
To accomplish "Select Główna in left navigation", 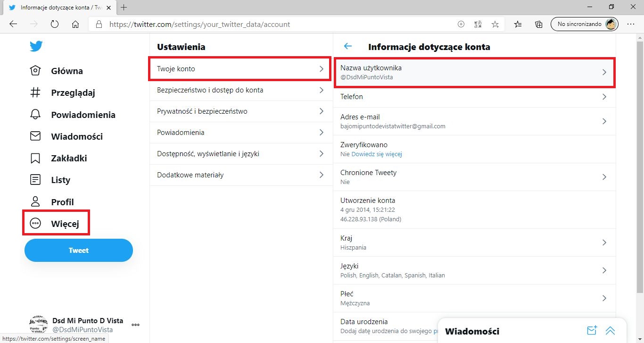I will pyautogui.click(x=67, y=71).
